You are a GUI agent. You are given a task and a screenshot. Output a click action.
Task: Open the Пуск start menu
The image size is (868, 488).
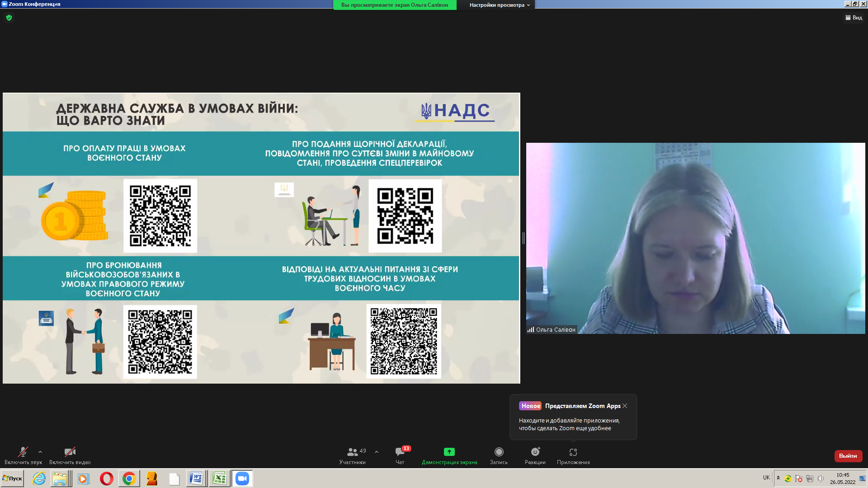point(12,479)
